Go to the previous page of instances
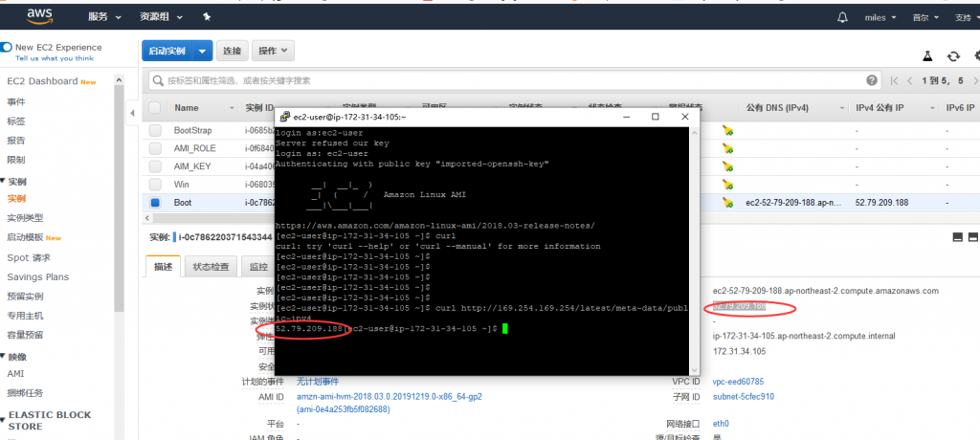 [x=909, y=80]
